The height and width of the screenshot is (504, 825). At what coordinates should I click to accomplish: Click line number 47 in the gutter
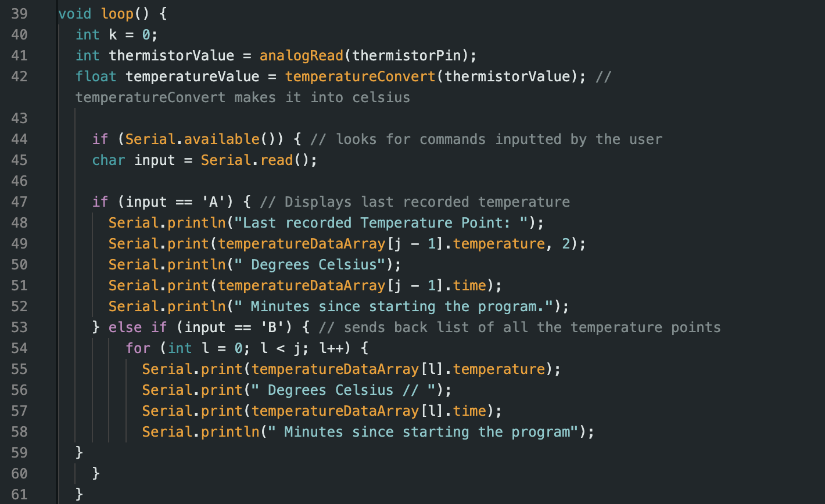point(19,202)
